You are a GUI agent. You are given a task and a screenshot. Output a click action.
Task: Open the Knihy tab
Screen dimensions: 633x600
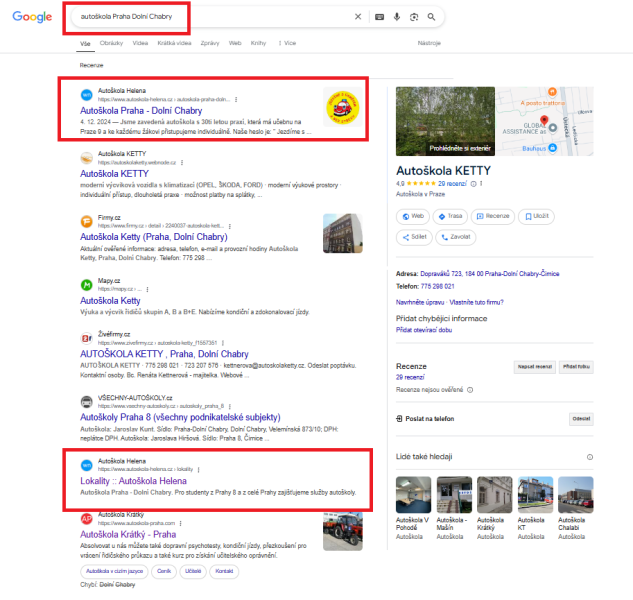pos(258,43)
